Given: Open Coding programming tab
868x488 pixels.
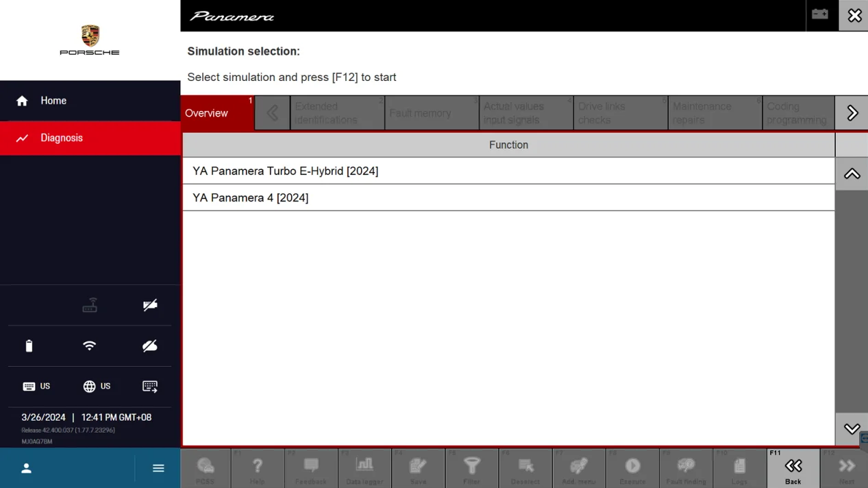Looking at the screenshot, I should (x=799, y=113).
